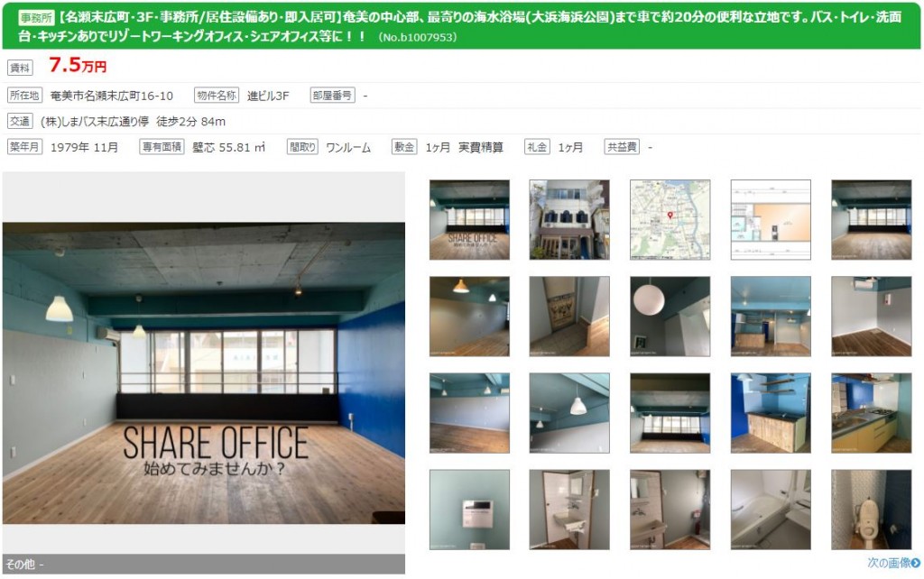Click the deposit text 実費精算
Screen dimensions: 924x579
pos(481,148)
